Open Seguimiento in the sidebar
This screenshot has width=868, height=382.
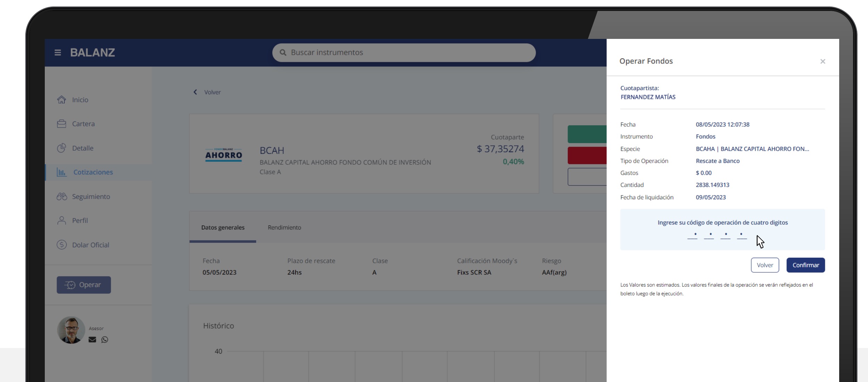pos(91,197)
